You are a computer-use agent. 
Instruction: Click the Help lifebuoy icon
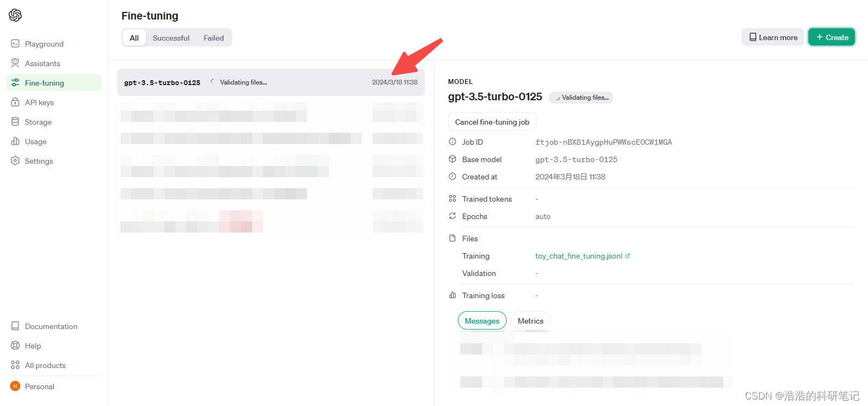15,345
